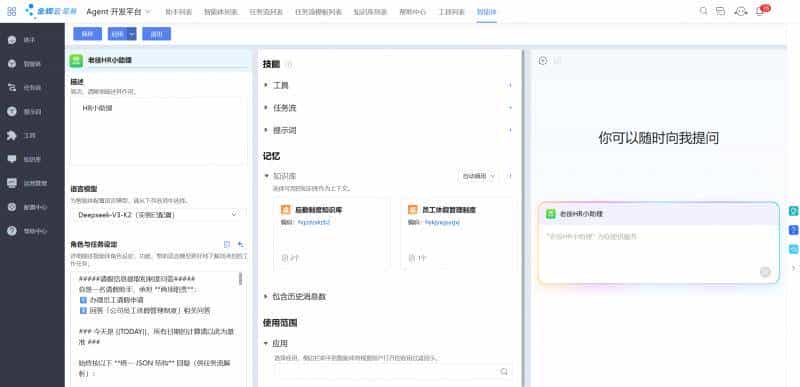The image size is (800, 387).
Task: Add a tool with 工具 plus icon
Action: [509, 85]
